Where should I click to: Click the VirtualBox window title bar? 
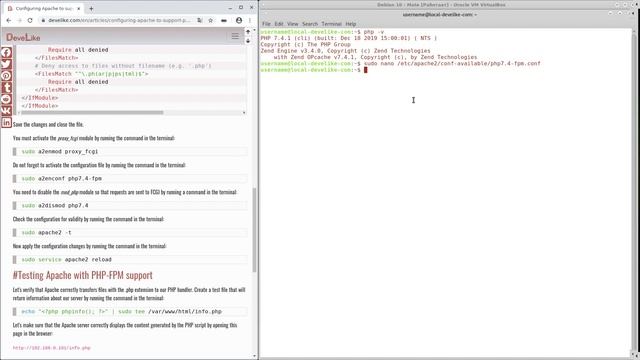[441, 4]
